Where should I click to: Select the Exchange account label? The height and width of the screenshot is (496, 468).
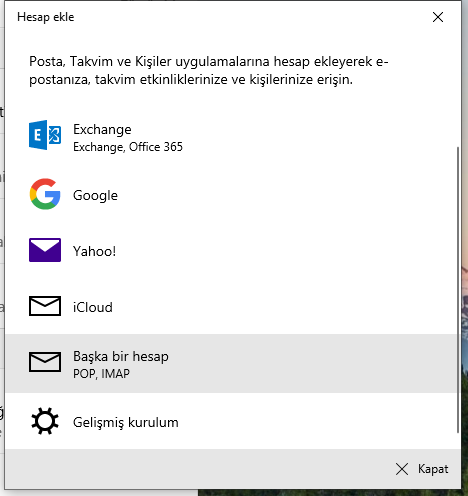coord(102,129)
